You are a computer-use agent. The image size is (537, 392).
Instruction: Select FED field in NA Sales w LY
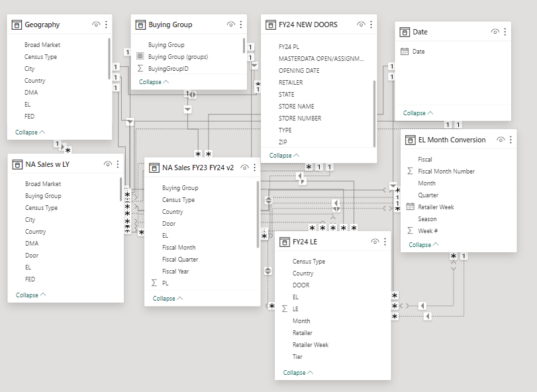click(x=30, y=279)
